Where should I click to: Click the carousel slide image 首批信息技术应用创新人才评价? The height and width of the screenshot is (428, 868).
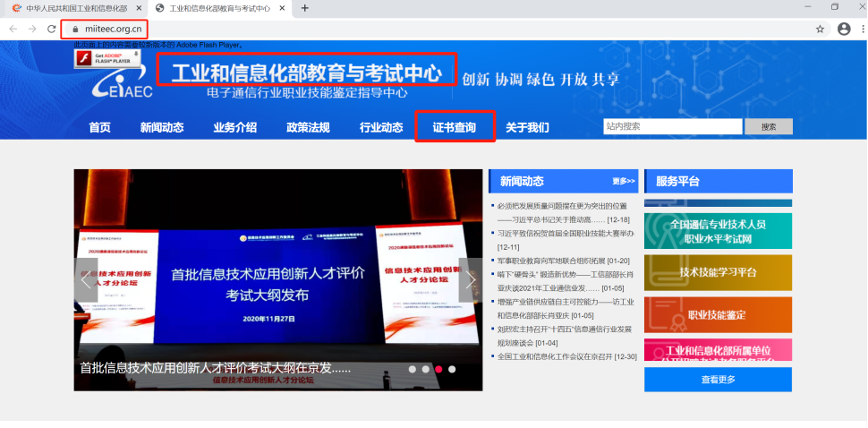pyautogui.click(x=278, y=279)
